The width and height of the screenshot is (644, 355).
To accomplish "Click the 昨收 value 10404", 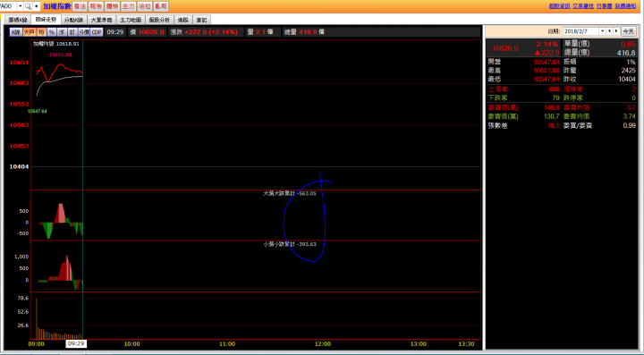I will pos(627,80).
